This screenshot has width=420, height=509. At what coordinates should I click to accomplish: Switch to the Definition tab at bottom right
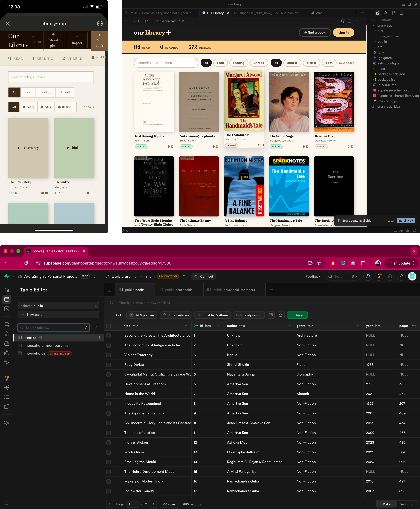[x=407, y=504]
